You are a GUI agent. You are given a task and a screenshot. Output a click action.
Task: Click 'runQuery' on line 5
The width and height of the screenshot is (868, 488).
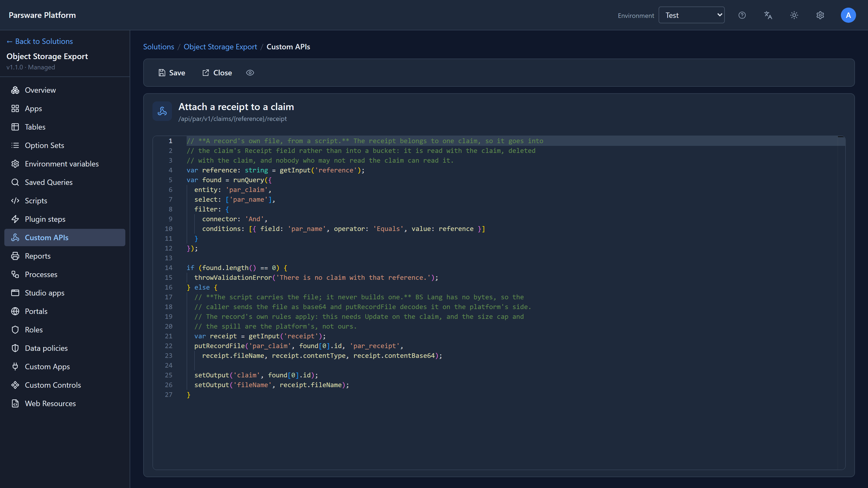[249, 180]
